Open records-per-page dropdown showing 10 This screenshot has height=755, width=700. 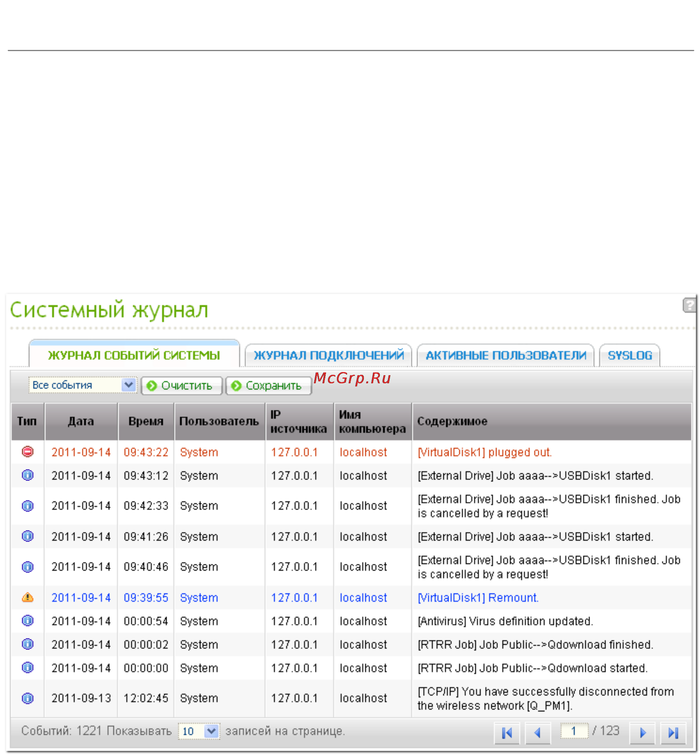click(199, 731)
